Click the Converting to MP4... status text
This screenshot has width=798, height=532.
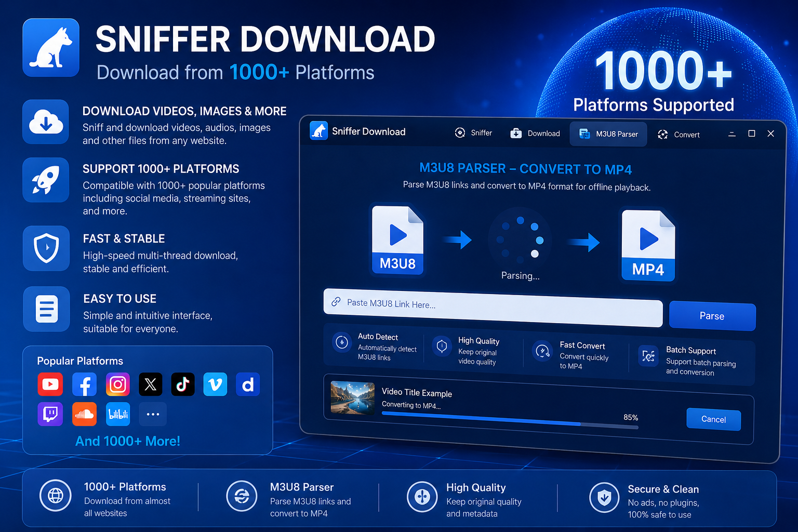(x=411, y=405)
